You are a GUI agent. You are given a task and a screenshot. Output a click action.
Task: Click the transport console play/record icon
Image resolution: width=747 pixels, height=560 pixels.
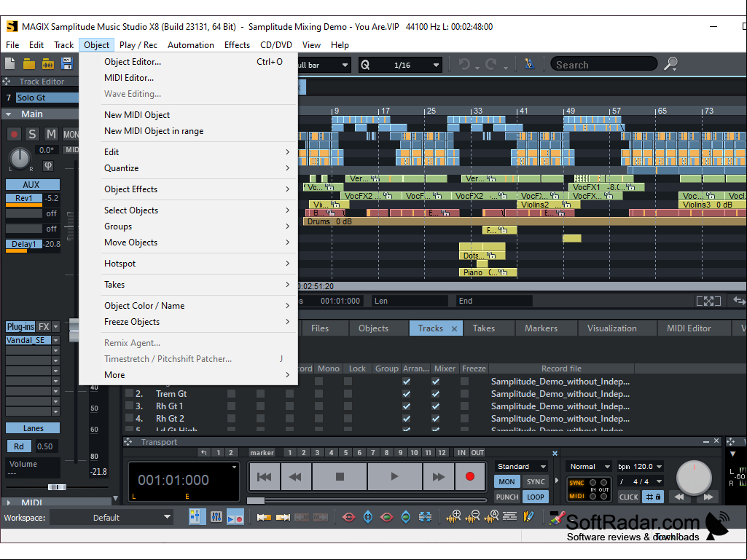click(235, 517)
